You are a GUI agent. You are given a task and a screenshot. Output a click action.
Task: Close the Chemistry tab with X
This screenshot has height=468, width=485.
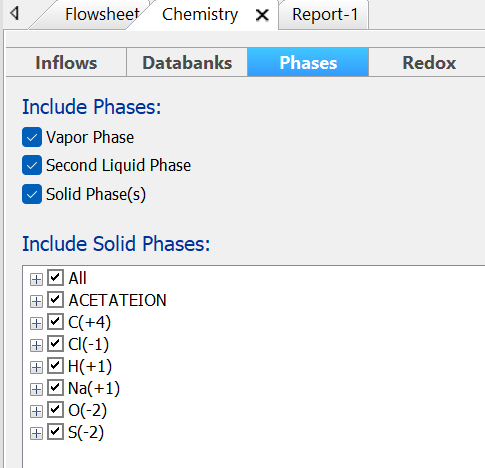[x=262, y=15]
